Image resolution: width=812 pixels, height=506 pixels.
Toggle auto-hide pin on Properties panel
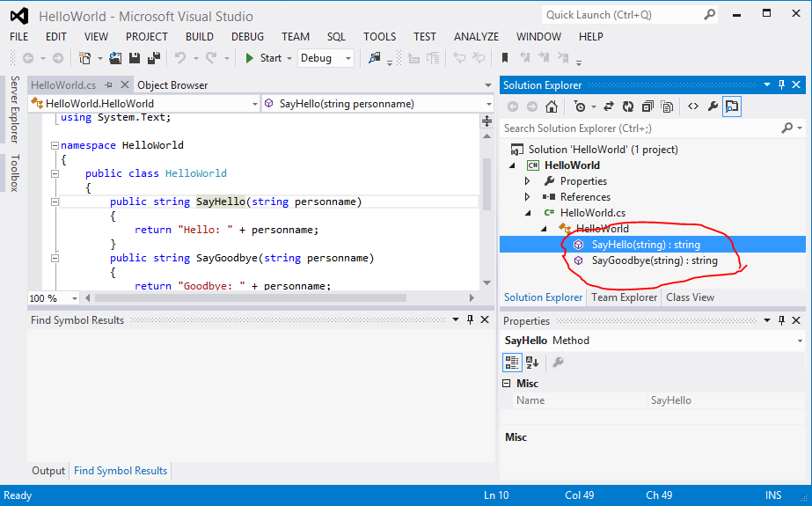pos(781,320)
